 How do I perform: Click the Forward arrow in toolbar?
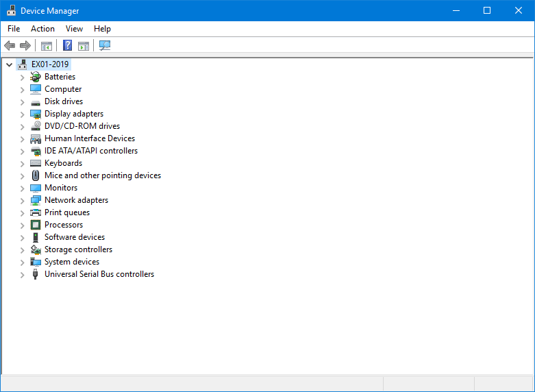[x=25, y=46]
